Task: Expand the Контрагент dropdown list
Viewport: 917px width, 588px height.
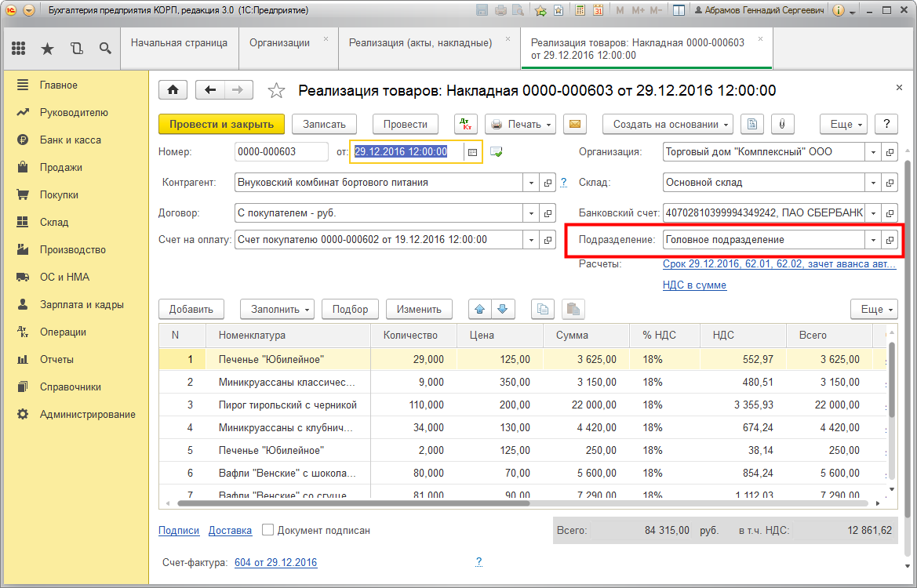Action: (531, 183)
